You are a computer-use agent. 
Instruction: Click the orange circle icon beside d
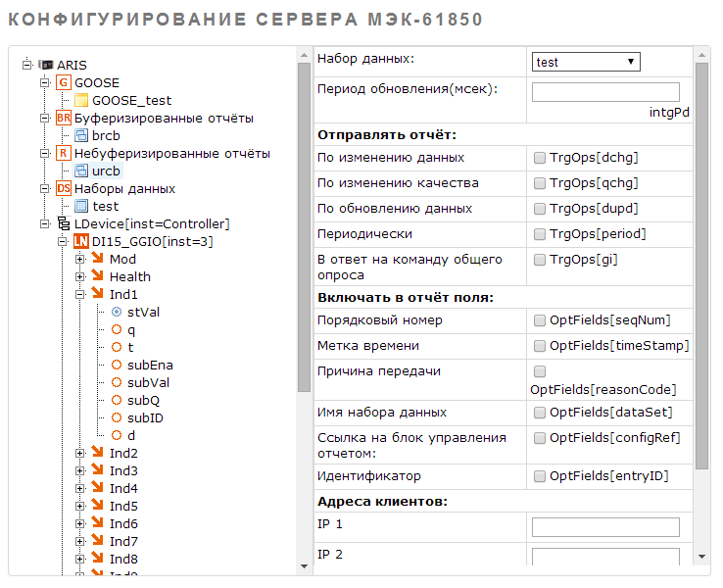[117, 435]
